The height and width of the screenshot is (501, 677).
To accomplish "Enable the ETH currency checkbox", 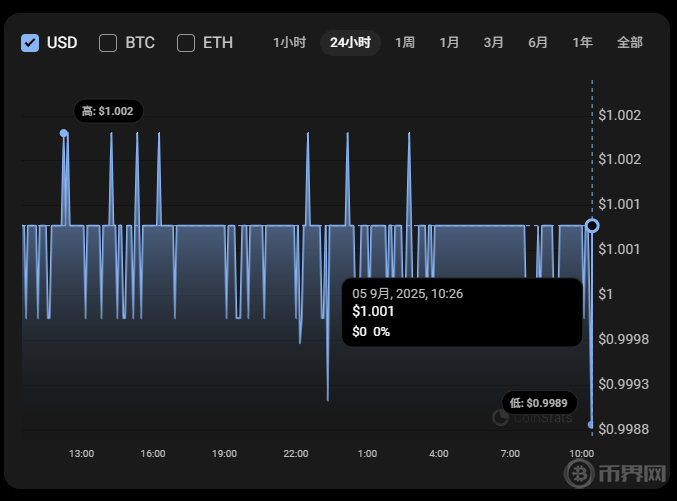I will point(186,43).
